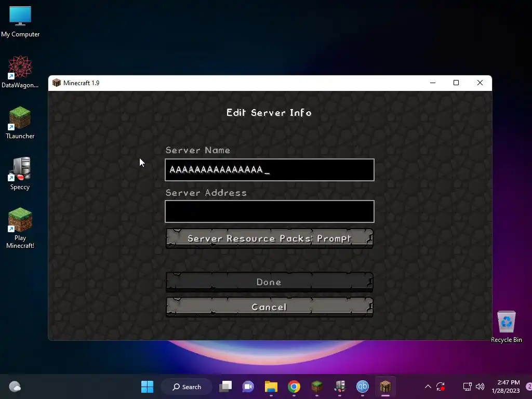Select the Recycle Bin desktop icon
Screen dimensions: 532x399
pyautogui.click(x=506, y=326)
